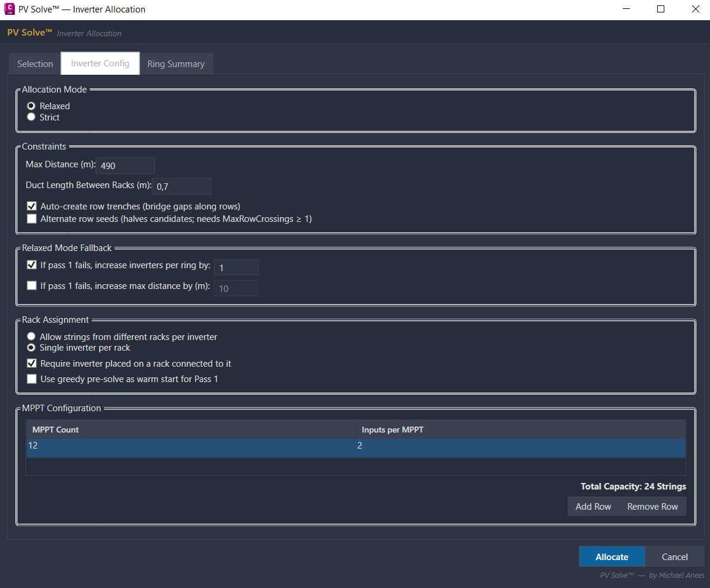Screen dimensions: 710x588
Task: Click the Allocate button
Action: point(612,557)
